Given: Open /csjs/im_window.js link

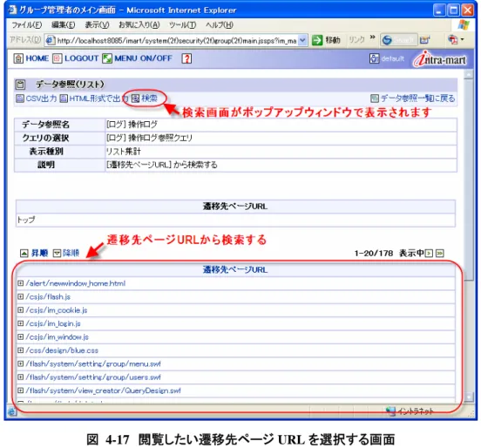Looking at the screenshot, I should tap(58, 337).
